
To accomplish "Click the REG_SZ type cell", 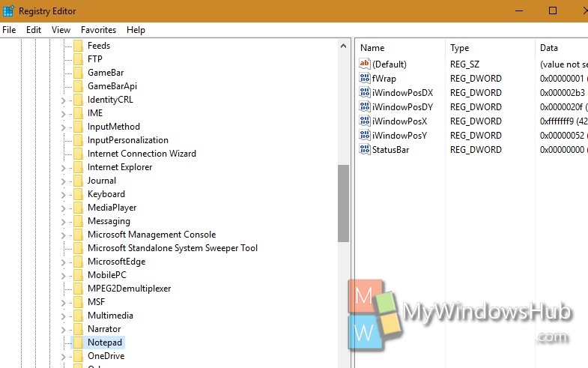I will click(x=464, y=64).
